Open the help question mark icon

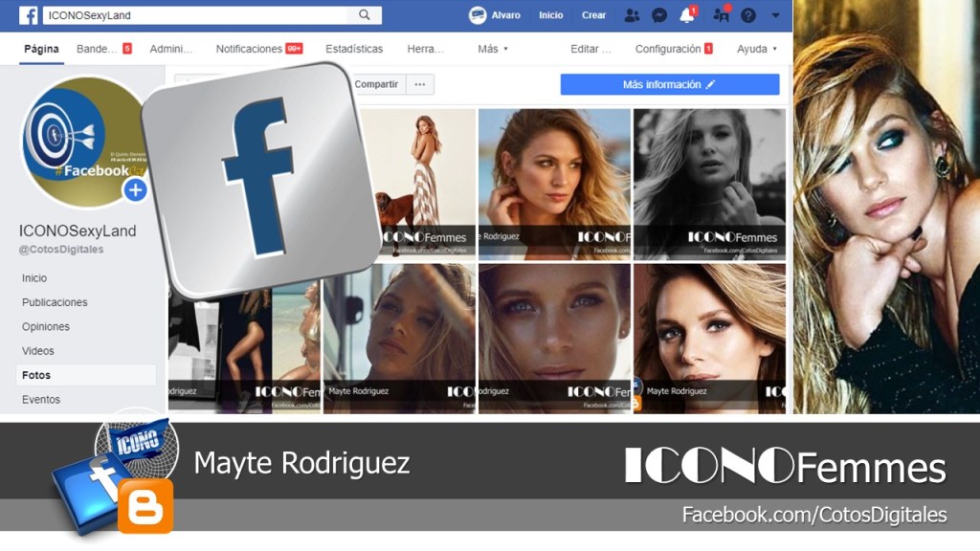coord(748,15)
